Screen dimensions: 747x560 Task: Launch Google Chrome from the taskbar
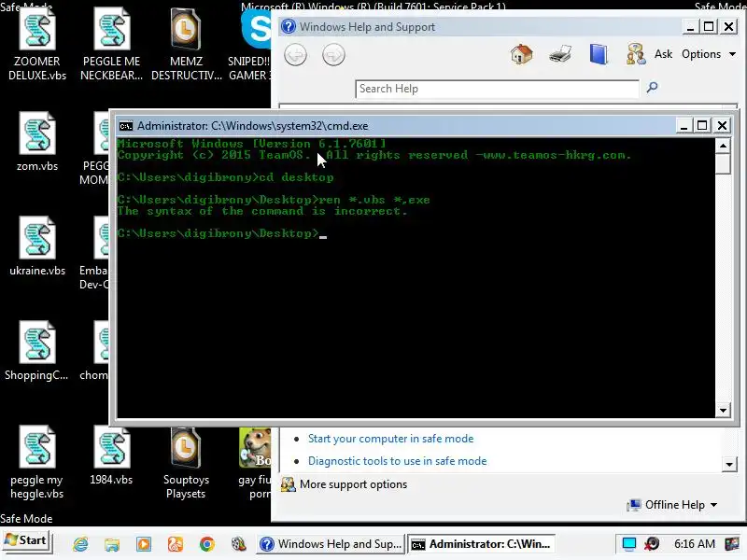(x=206, y=544)
